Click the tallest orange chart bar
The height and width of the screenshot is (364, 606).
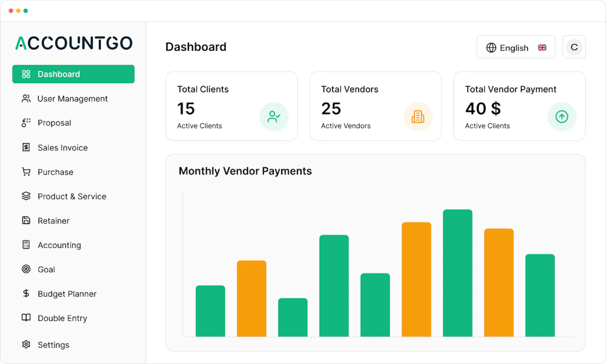click(416, 279)
